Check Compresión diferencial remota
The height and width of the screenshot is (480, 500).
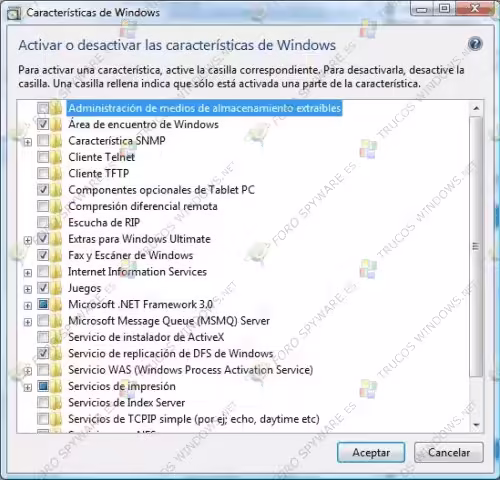click(x=43, y=206)
